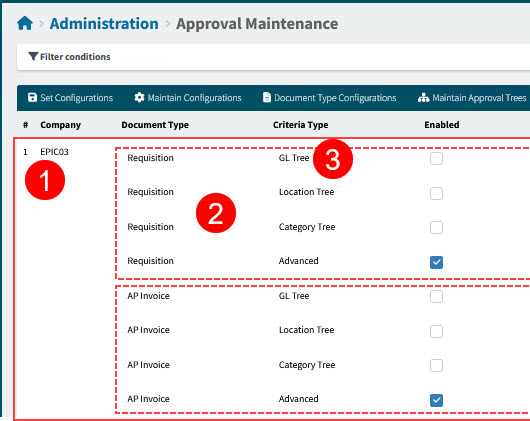This screenshot has width=530, height=421.
Task: Open the Administration breadcrumb link
Action: [104, 24]
